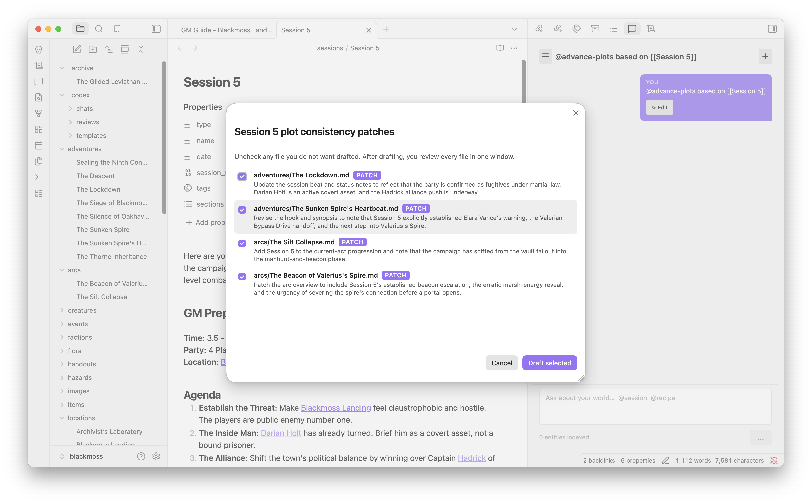Toggle the right sidebar collapse icon
Image resolution: width=812 pixels, height=504 pixels.
772,29
